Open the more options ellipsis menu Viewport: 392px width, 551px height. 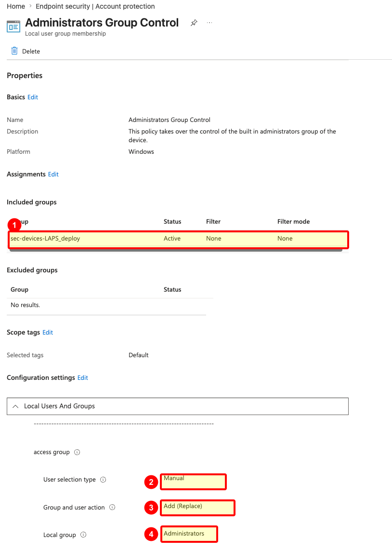pos(209,23)
